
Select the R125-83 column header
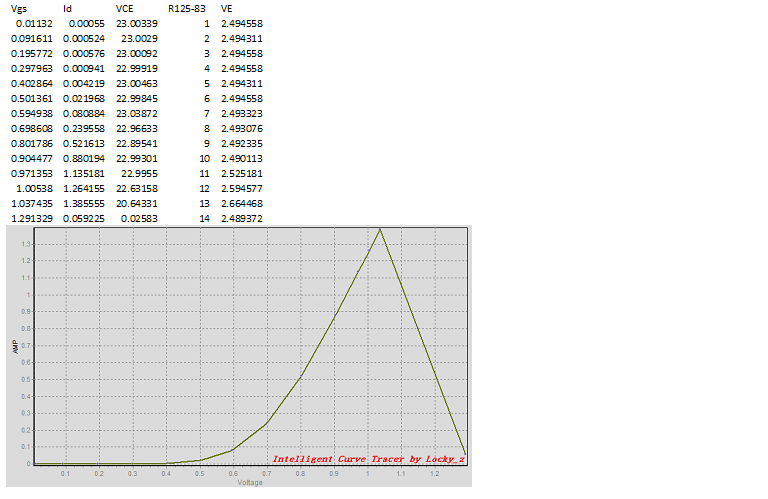tap(187, 9)
